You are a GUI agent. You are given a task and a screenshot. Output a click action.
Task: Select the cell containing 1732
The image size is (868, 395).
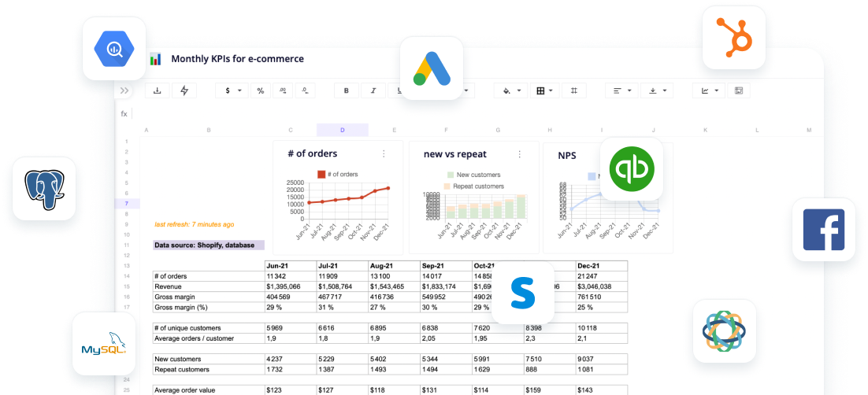[291, 370]
